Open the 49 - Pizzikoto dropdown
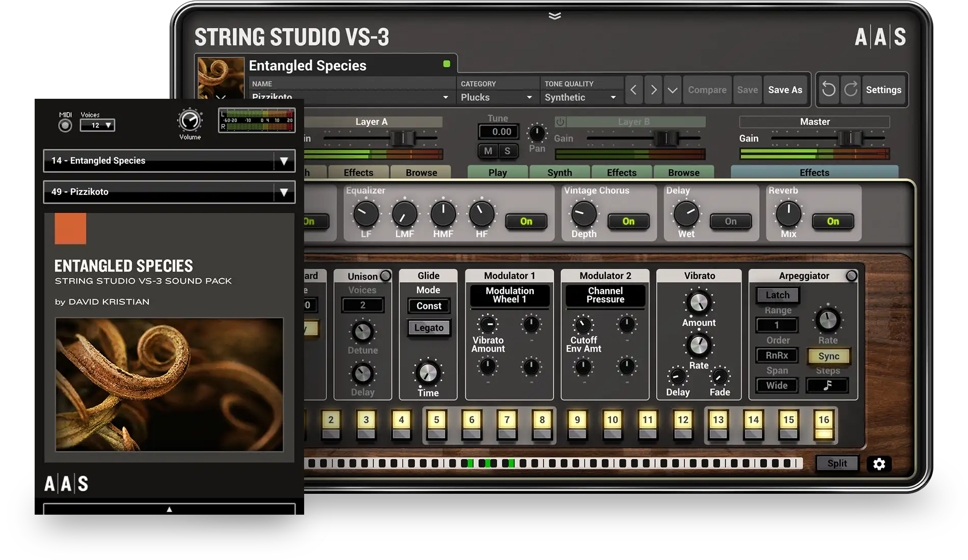This screenshot has width=968, height=560. point(169,192)
